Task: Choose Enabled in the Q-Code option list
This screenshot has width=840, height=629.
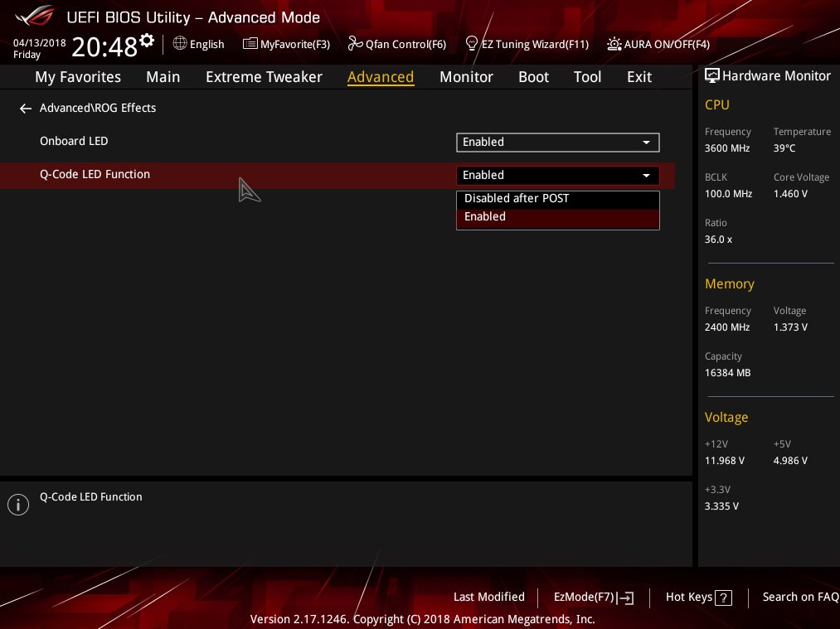Action: pyautogui.click(x=558, y=217)
